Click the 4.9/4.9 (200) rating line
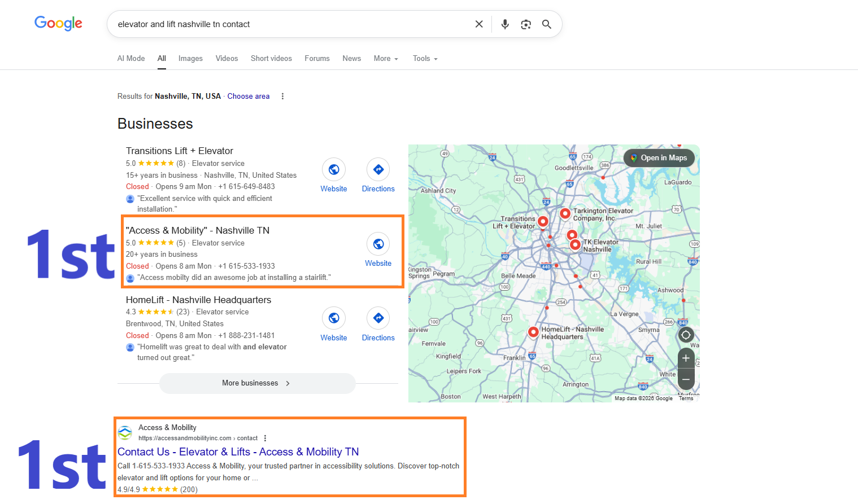 pyautogui.click(x=158, y=490)
